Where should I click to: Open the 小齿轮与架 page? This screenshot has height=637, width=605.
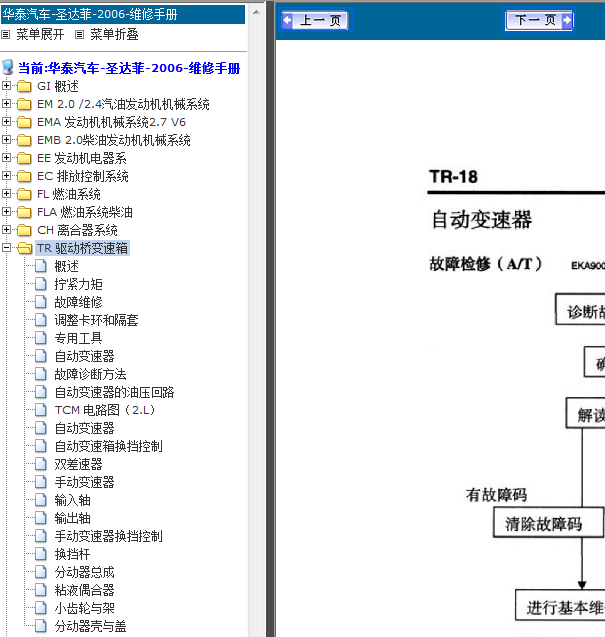[x=85, y=608]
